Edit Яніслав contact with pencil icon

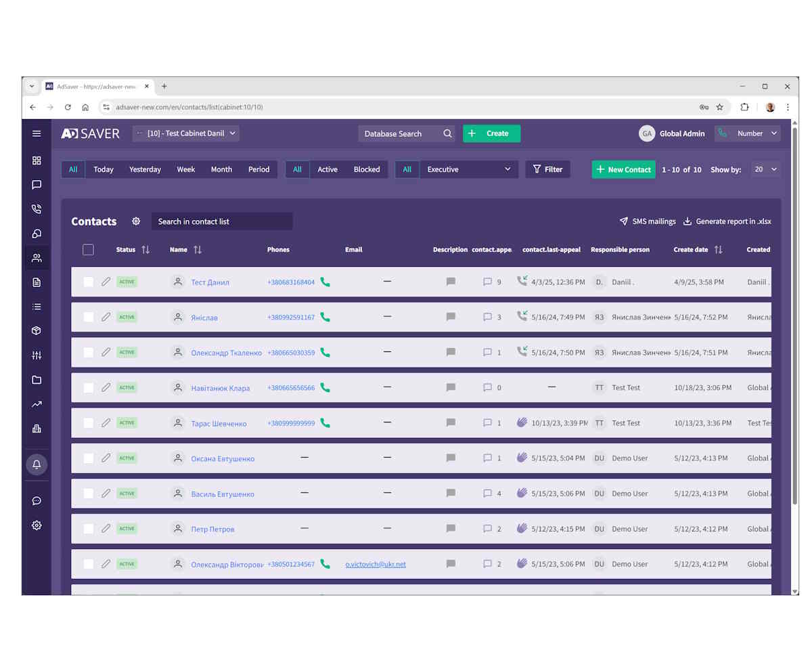pyautogui.click(x=106, y=317)
